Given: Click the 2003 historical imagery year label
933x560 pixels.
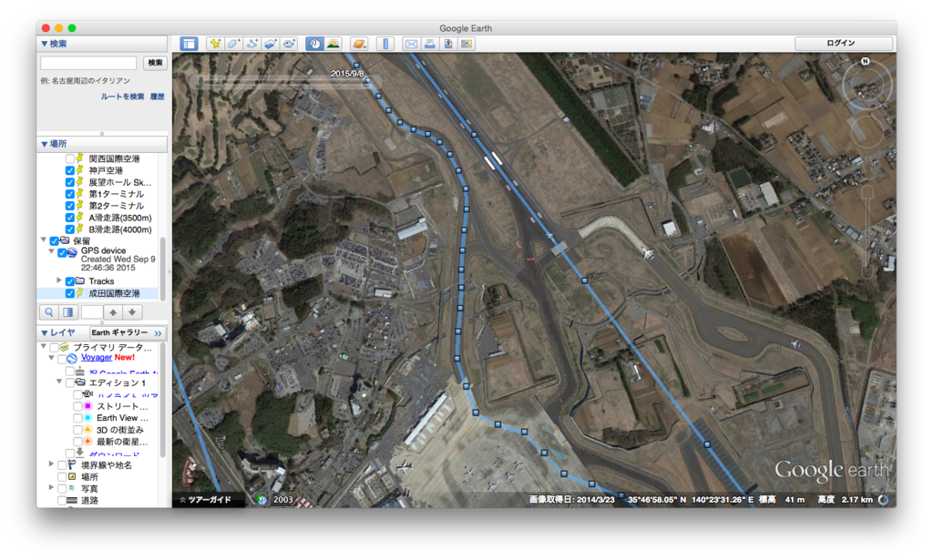Looking at the screenshot, I should click(283, 500).
